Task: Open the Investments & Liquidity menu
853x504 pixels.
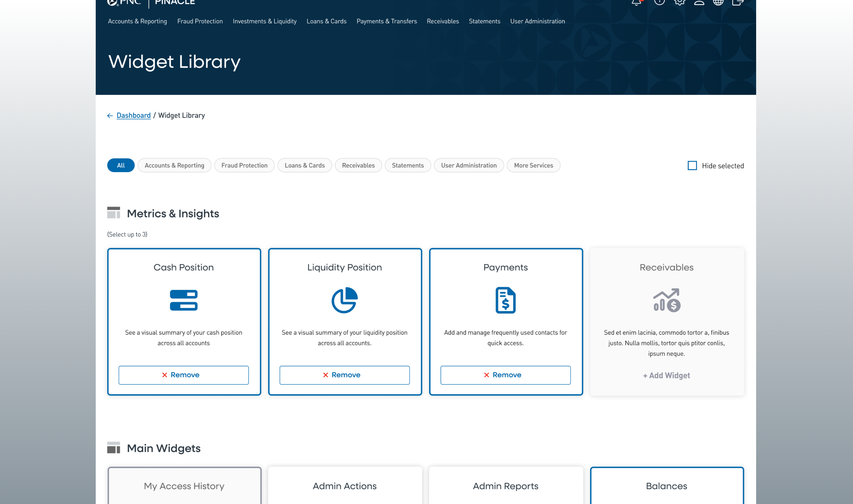Action: coord(264,21)
